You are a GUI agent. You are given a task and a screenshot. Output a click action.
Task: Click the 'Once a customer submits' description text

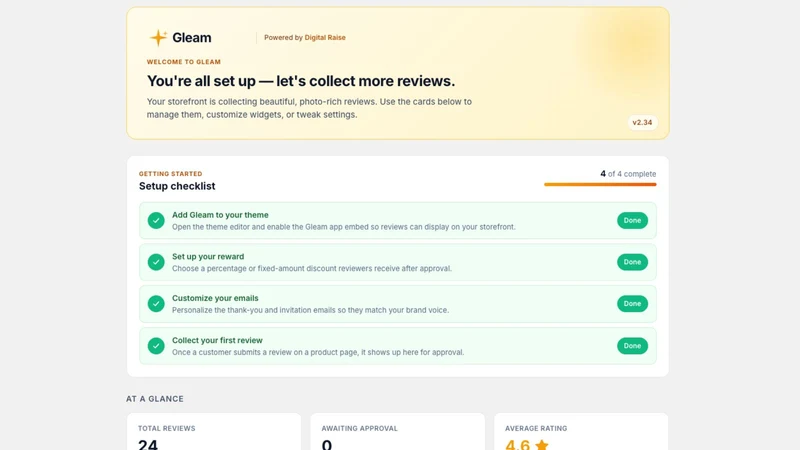pos(318,353)
